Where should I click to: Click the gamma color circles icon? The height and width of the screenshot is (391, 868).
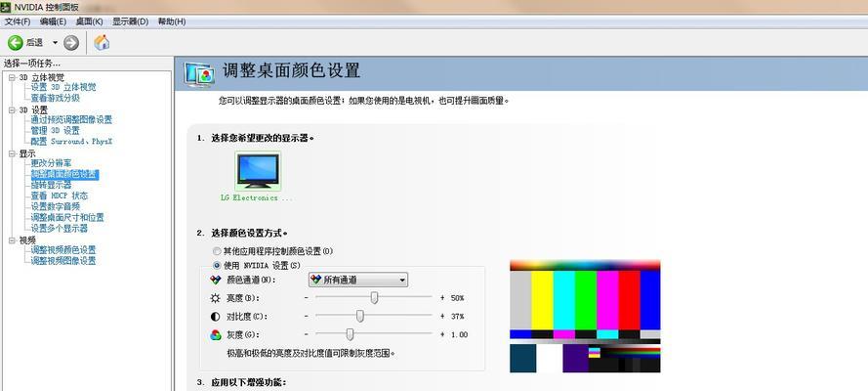(x=216, y=334)
